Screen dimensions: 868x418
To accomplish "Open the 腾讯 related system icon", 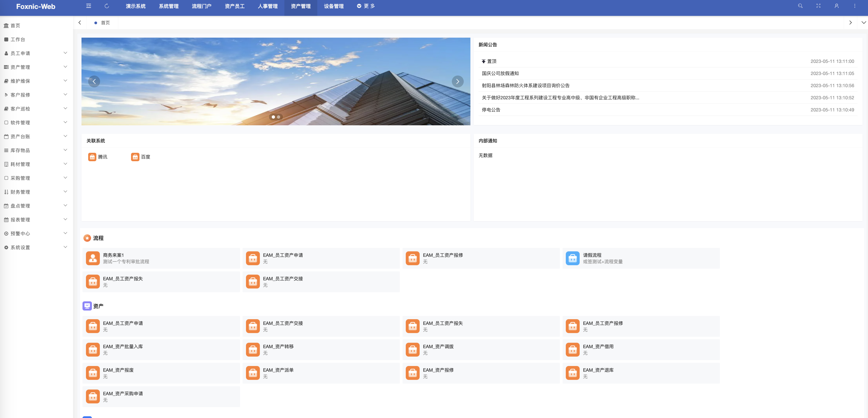I will pos(93,157).
